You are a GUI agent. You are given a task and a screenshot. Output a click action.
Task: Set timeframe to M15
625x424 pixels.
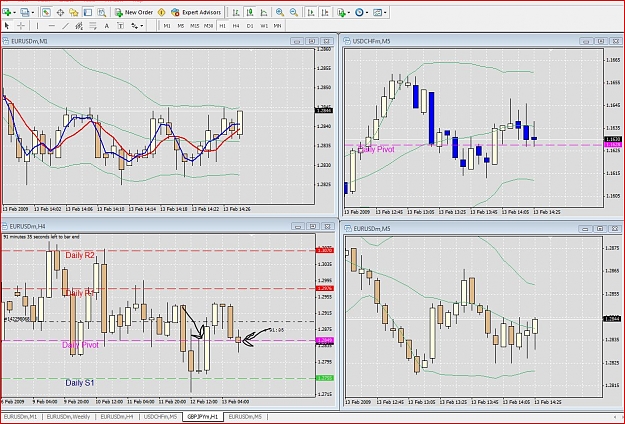(x=195, y=26)
